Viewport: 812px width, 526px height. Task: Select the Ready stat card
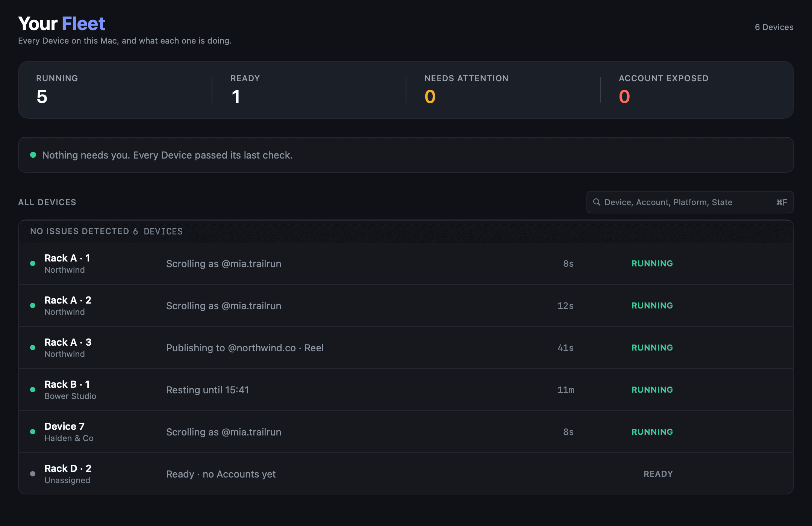(x=309, y=90)
